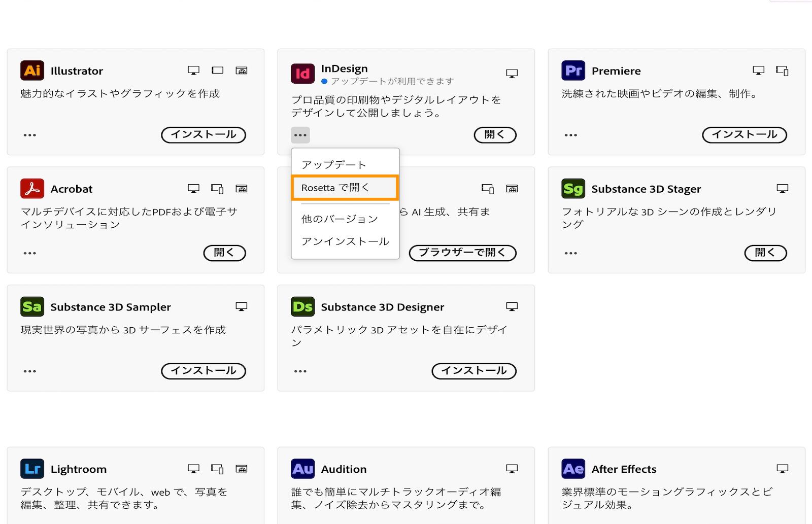The width and height of the screenshot is (812, 524).
Task: Click Premiere's mobile devices platform icon
Action: pos(782,71)
